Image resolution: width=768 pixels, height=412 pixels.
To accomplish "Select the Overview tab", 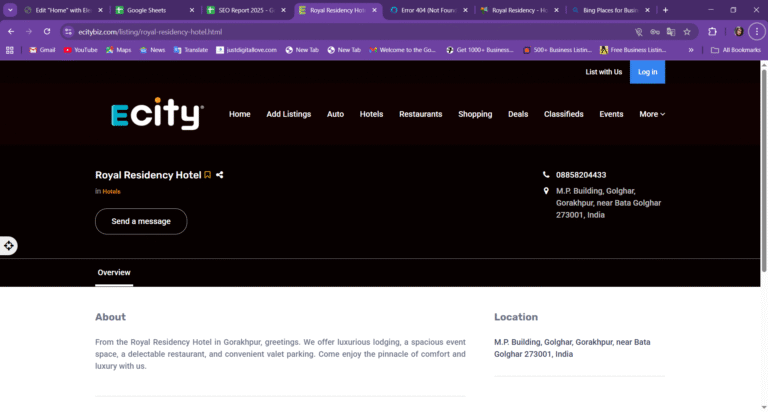I will [x=114, y=272].
